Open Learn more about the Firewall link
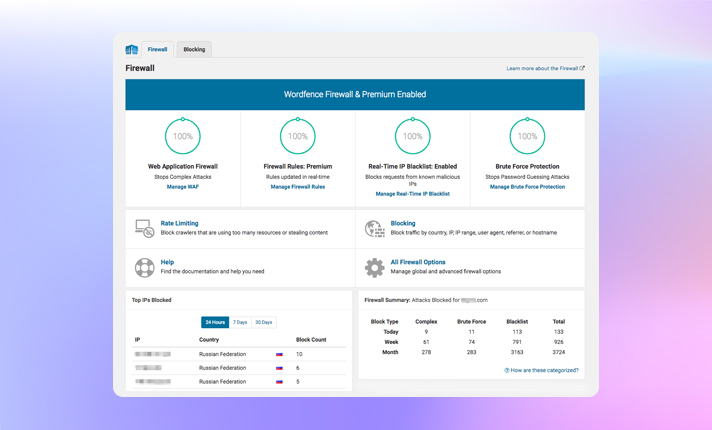This screenshot has width=712, height=430. click(545, 69)
